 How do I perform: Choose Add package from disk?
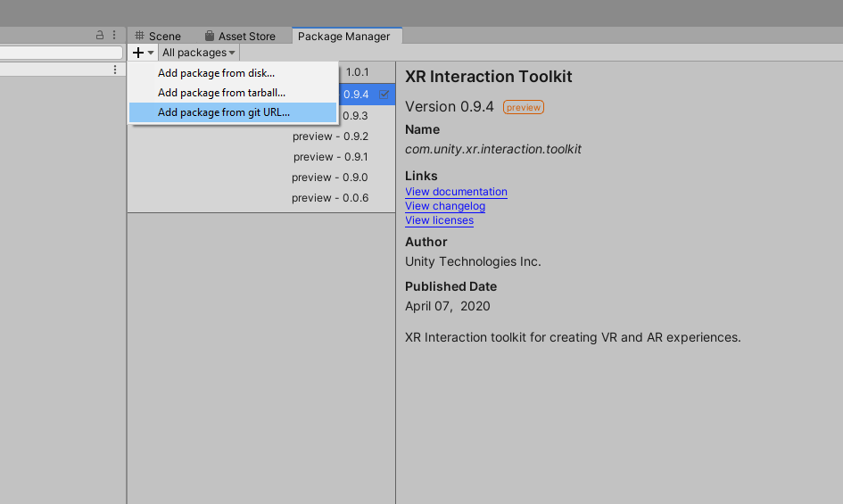click(x=216, y=73)
